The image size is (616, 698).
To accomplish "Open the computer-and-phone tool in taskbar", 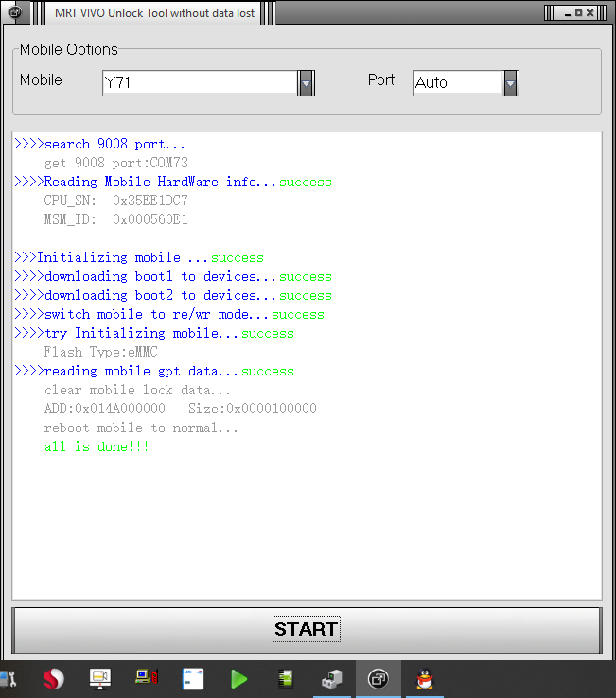I will [147, 677].
